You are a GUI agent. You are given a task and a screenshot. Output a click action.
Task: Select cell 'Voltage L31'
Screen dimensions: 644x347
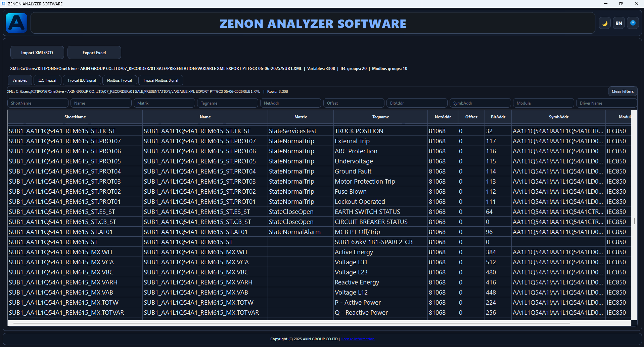[381, 262]
